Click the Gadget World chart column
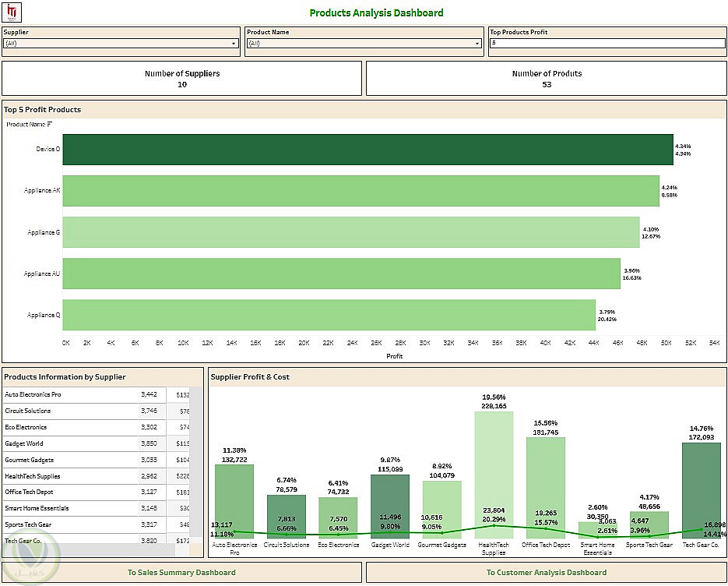Viewport: 728px width, 586px height. pyautogui.click(x=390, y=507)
